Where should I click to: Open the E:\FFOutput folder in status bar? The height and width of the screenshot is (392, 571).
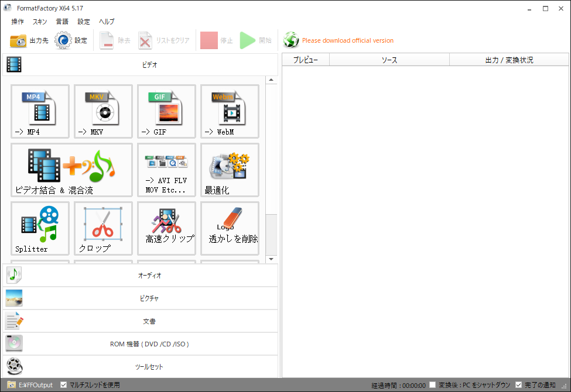tap(30, 385)
